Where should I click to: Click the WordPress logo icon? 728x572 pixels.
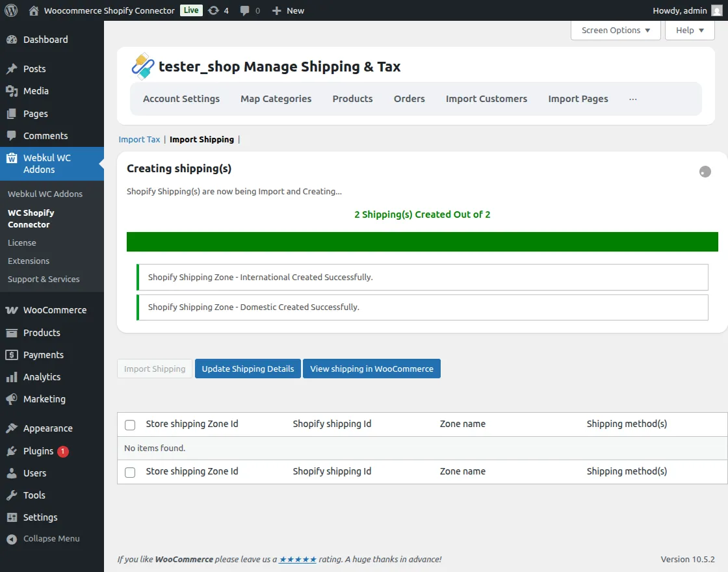(x=11, y=10)
